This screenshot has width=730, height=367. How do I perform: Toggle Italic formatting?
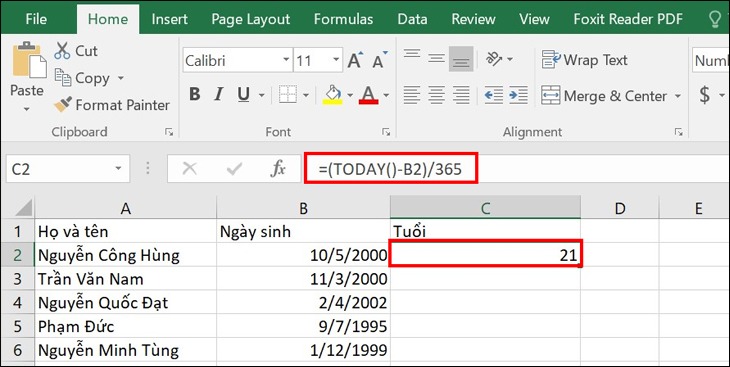coord(218,95)
